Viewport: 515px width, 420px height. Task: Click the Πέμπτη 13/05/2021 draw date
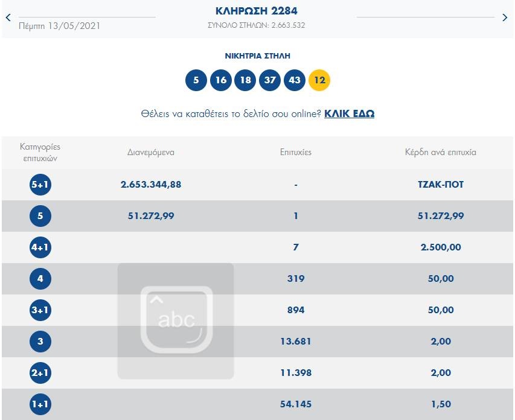(x=60, y=26)
